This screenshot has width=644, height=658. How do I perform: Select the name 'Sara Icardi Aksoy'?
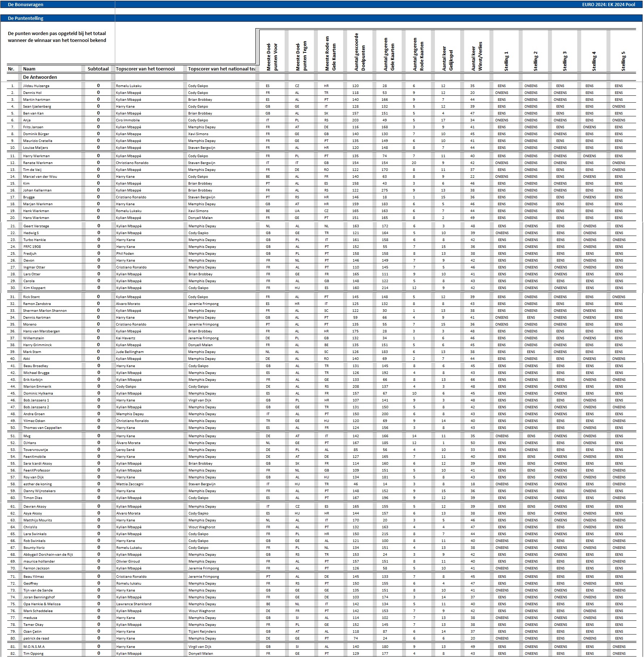(x=38, y=464)
